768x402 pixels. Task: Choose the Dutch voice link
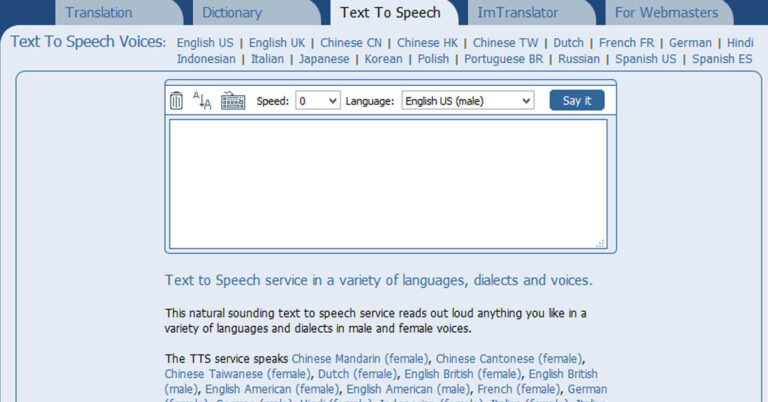click(x=569, y=43)
